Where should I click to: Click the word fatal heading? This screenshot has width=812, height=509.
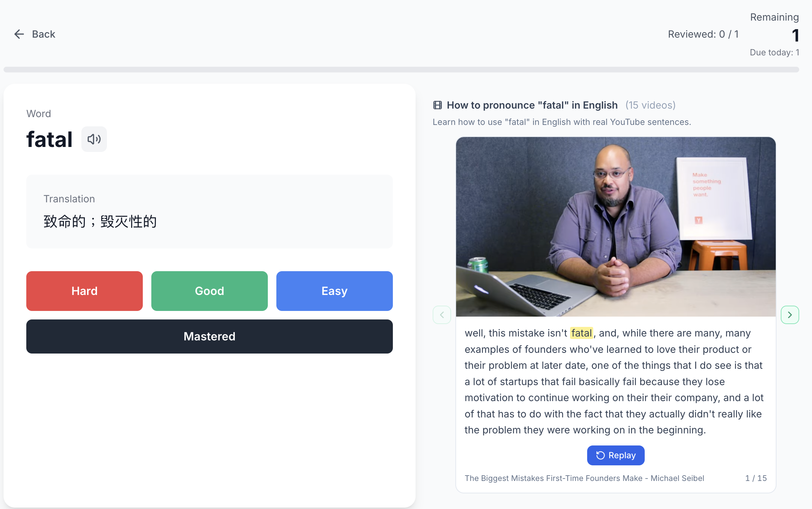tap(49, 139)
